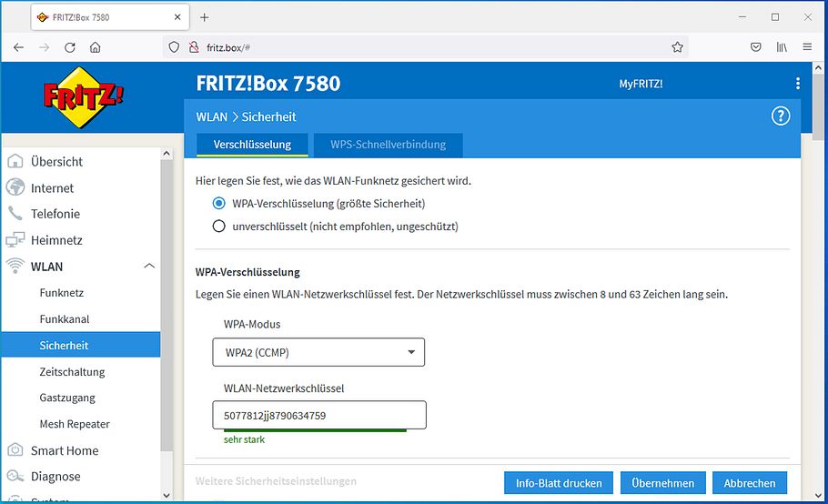
Task: Click Info-Blatt drucken button
Action: pyautogui.click(x=559, y=483)
